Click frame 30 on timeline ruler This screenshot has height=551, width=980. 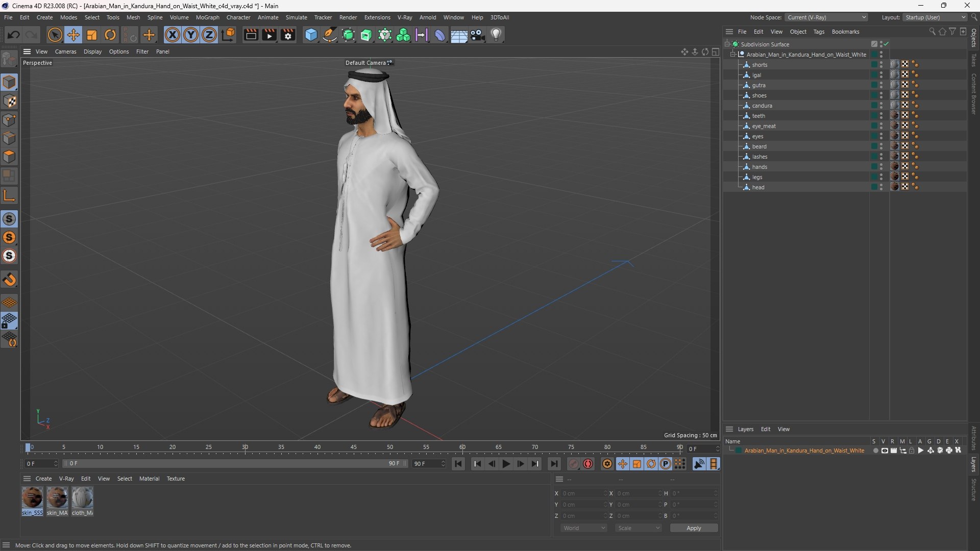245,447
